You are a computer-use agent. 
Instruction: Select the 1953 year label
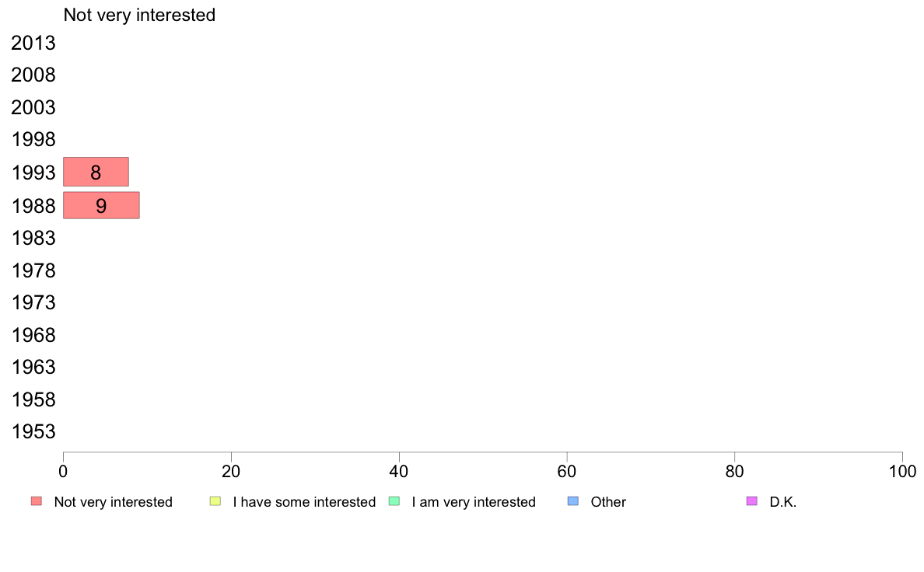point(33,432)
